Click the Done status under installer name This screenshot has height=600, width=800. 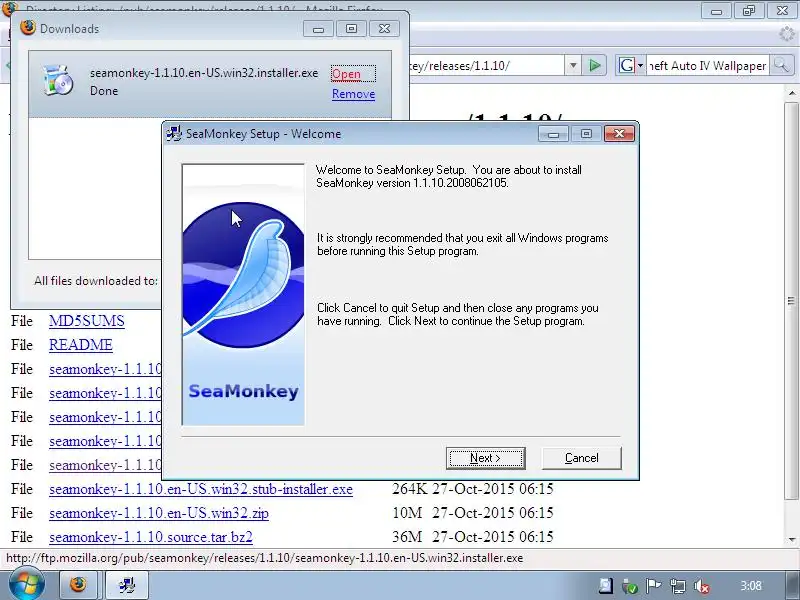coord(104,91)
